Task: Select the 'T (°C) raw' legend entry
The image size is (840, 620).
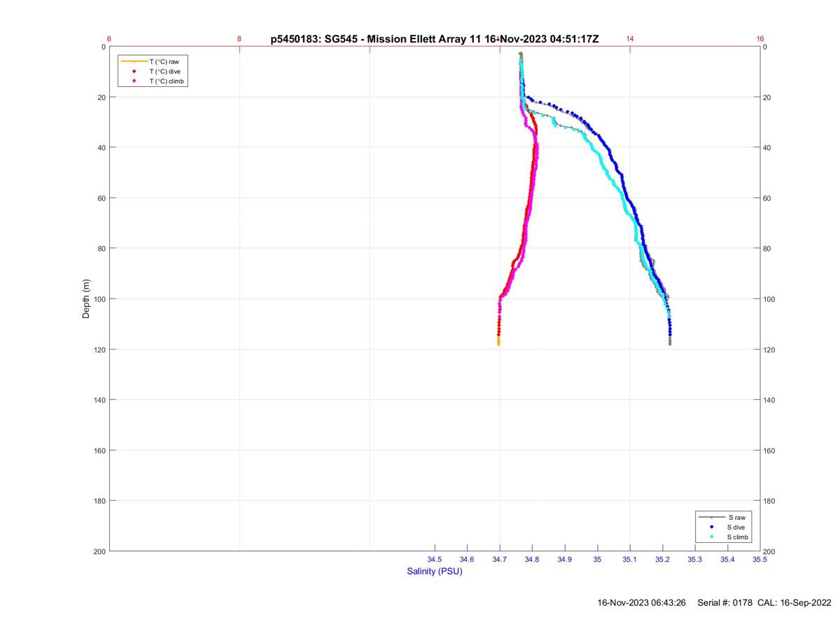Action: click(152, 62)
